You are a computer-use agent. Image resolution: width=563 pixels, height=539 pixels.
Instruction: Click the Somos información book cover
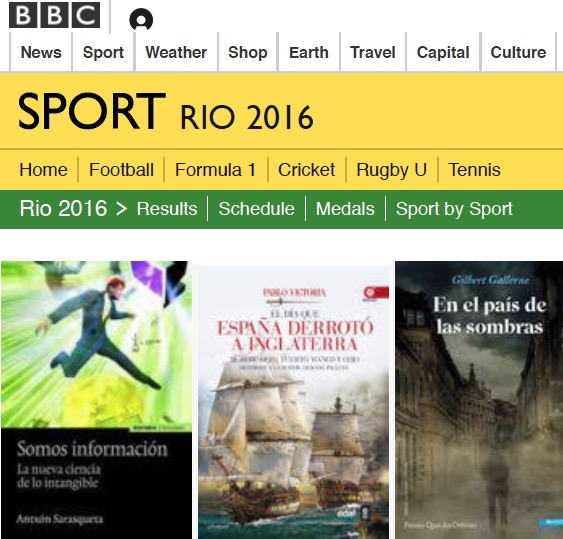pos(97,400)
